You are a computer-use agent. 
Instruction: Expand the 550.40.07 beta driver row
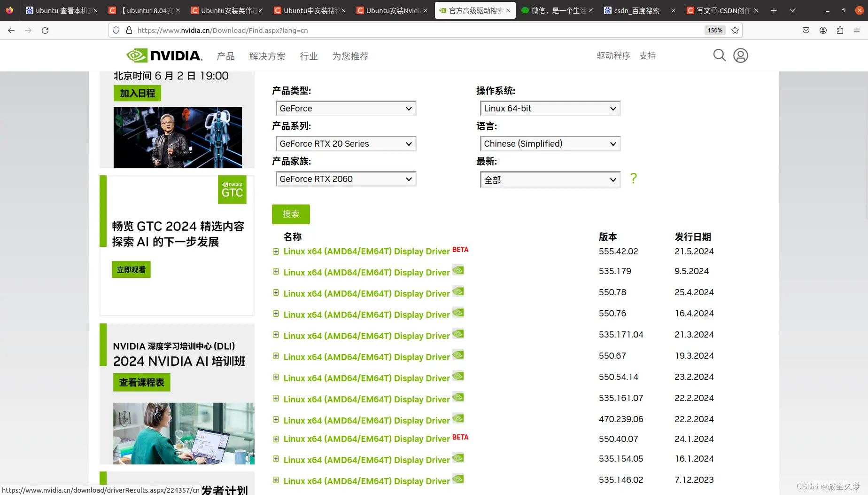coord(276,439)
